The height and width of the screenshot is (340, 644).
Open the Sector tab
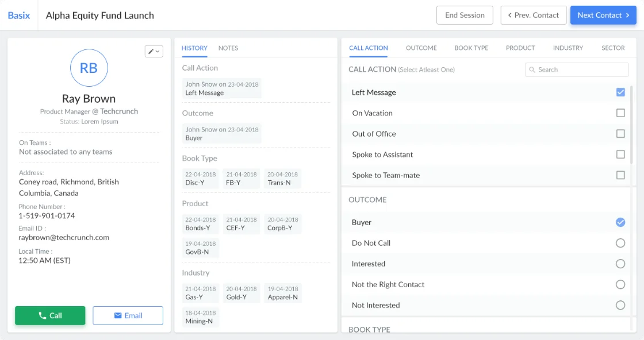(x=613, y=48)
